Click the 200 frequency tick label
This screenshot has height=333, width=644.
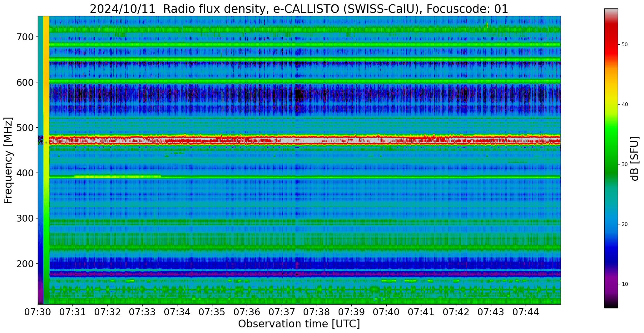click(x=25, y=264)
